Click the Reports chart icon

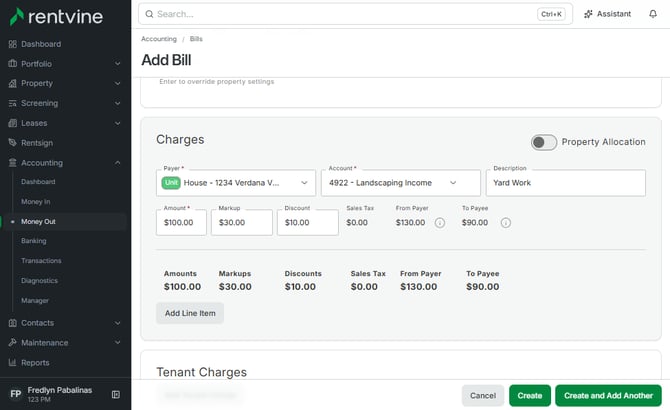coord(12,363)
